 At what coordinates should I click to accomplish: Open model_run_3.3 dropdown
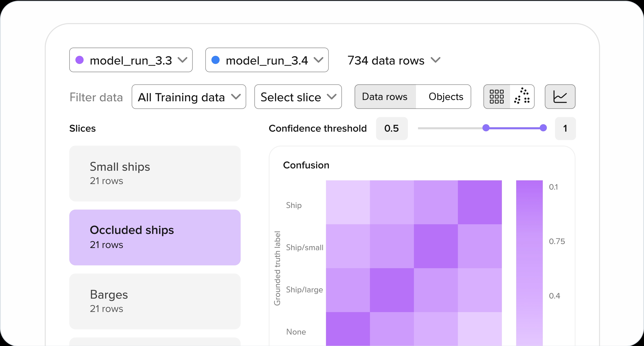(131, 60)
